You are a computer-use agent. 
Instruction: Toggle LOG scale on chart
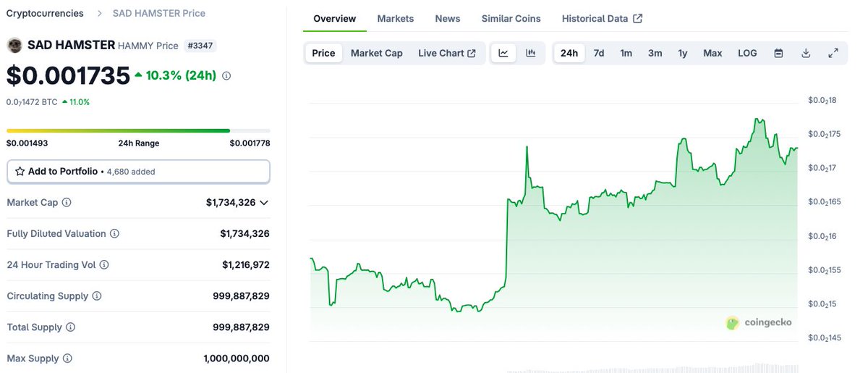[747, 53]
